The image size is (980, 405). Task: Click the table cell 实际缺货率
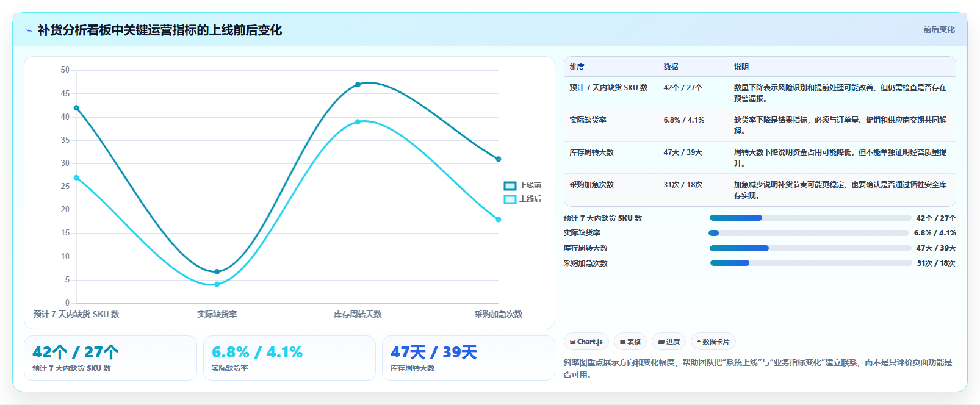pos(588,120)
